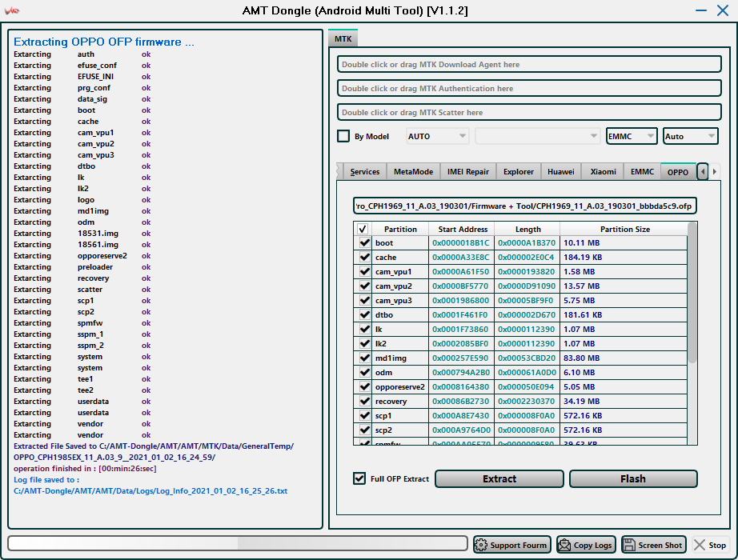Open the IMEI Repair tab

tap(467, 172)
